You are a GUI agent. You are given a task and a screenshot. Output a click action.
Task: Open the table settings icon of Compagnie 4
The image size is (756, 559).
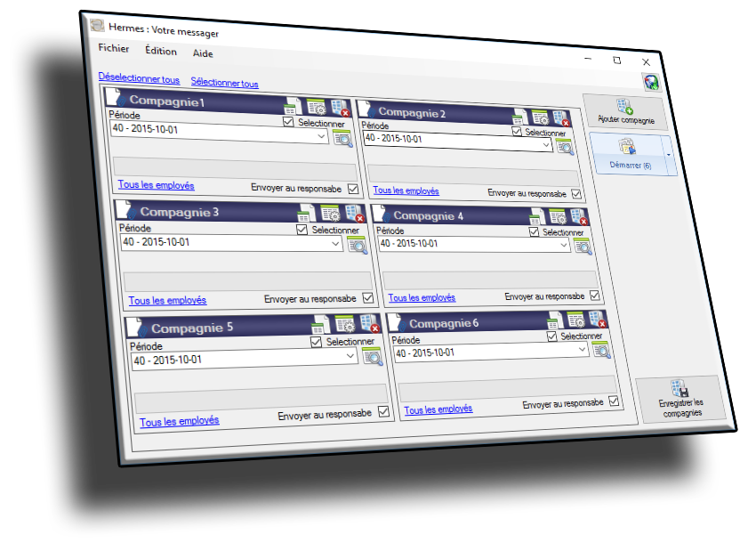coord(558,216)
